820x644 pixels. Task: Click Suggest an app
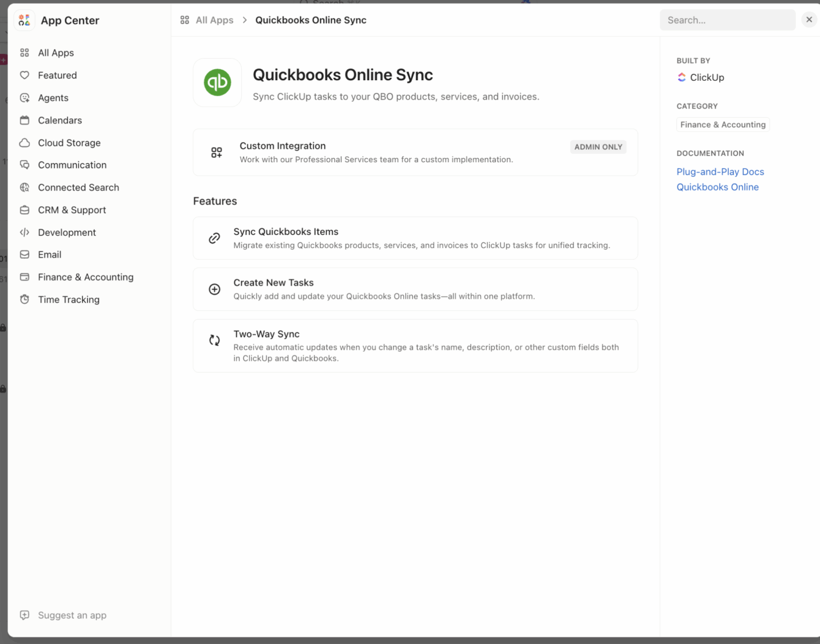pyautogui.click(x=72, y=615)
